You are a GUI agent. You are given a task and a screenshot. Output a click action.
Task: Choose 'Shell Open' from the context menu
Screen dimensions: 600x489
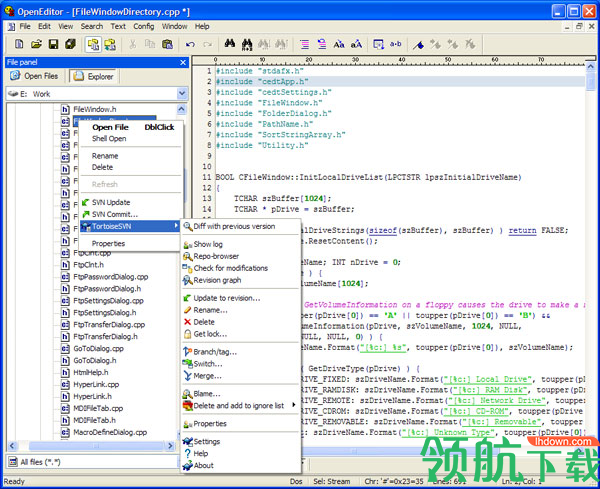[x=130, y=139]
